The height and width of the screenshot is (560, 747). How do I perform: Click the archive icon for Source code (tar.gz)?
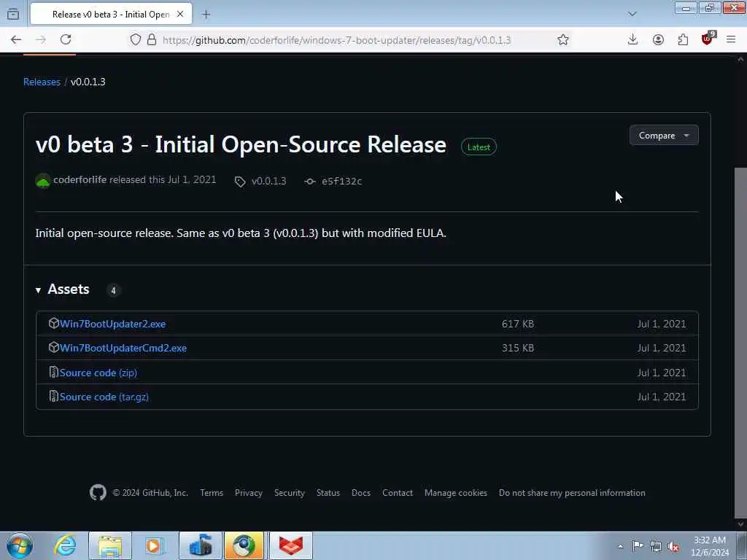click(54, 396)
